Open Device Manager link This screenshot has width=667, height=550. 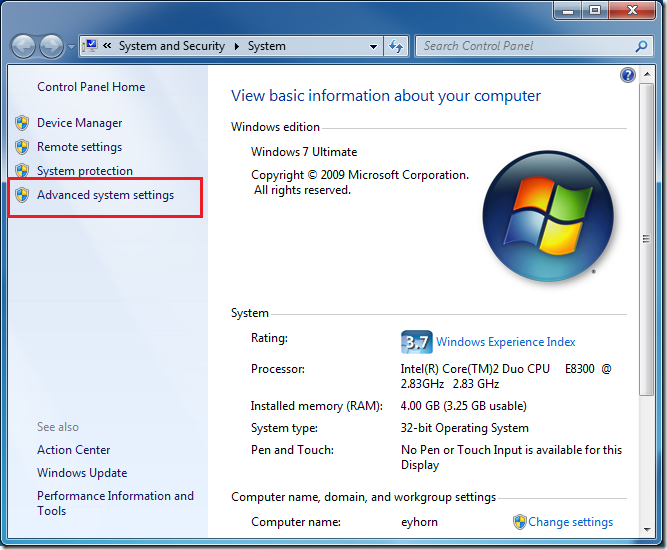click(80, 123)
